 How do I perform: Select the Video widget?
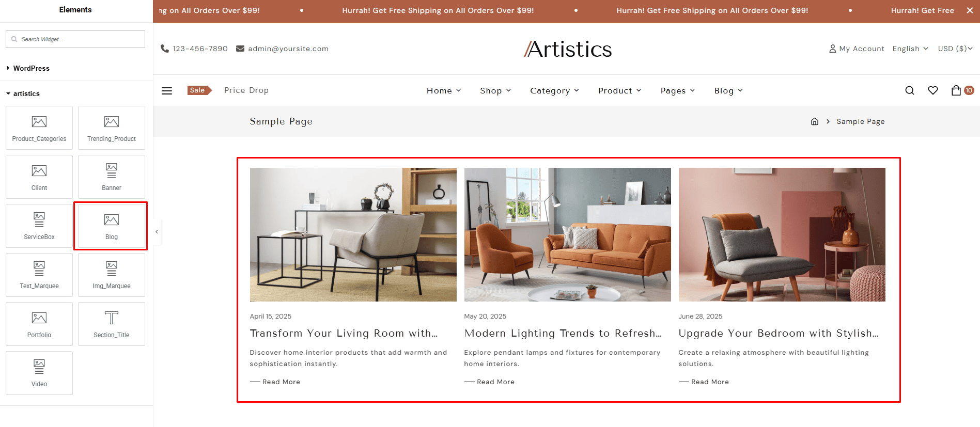tap(39, 373)
